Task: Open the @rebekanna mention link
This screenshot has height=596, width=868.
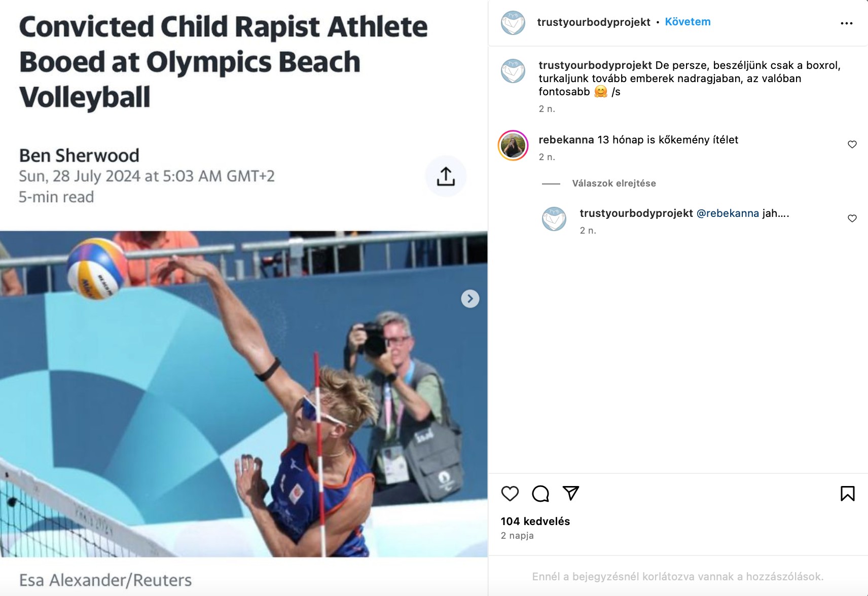Action: coord(728,213)
